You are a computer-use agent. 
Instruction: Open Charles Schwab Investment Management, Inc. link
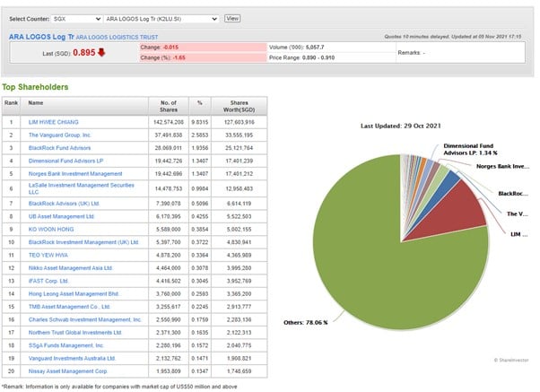tap(85, 319)
